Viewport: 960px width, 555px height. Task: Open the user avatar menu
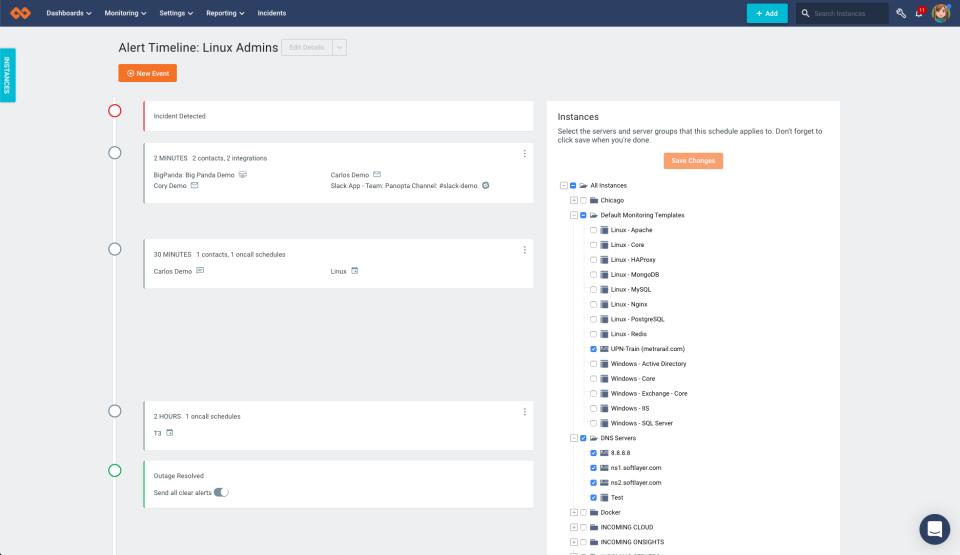click(x=941, y=13)
